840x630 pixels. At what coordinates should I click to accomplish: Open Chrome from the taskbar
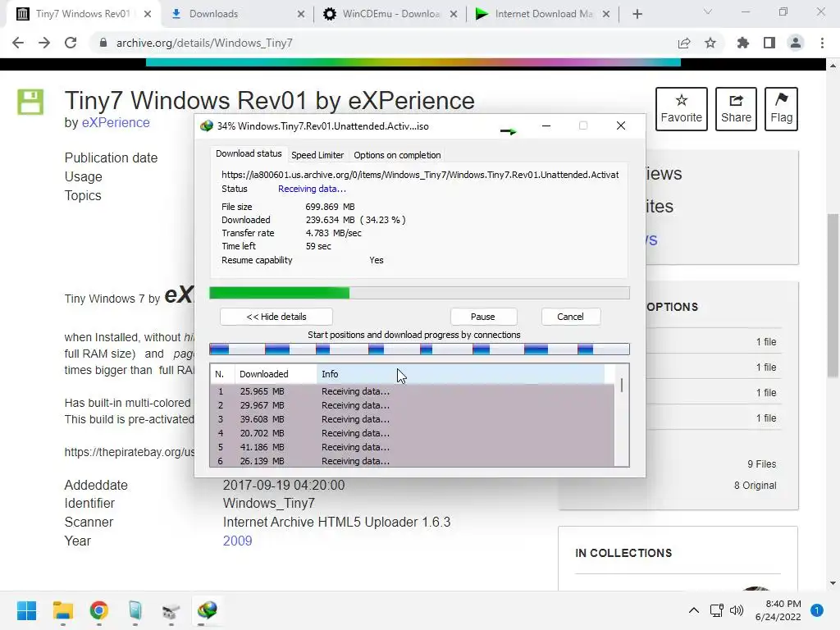[99, 610]
